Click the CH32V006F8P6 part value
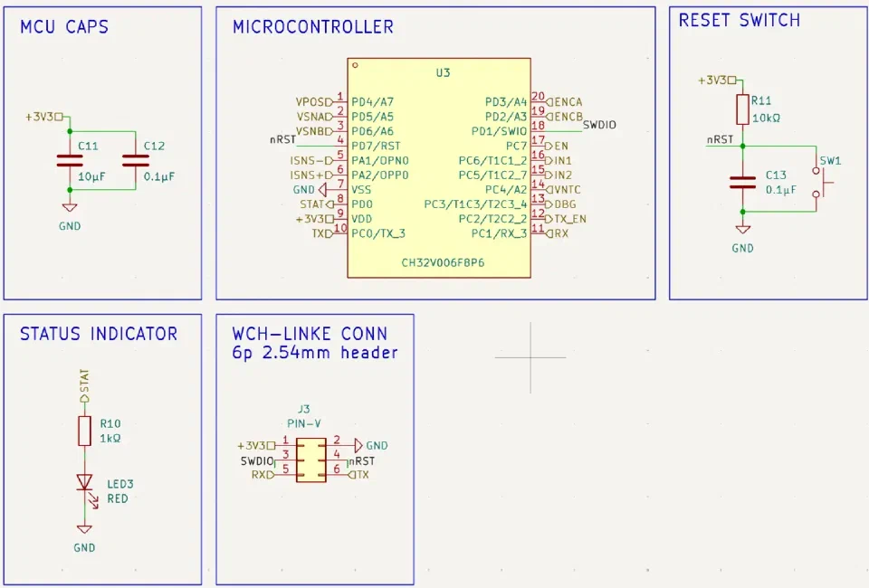 pos(443,262)
